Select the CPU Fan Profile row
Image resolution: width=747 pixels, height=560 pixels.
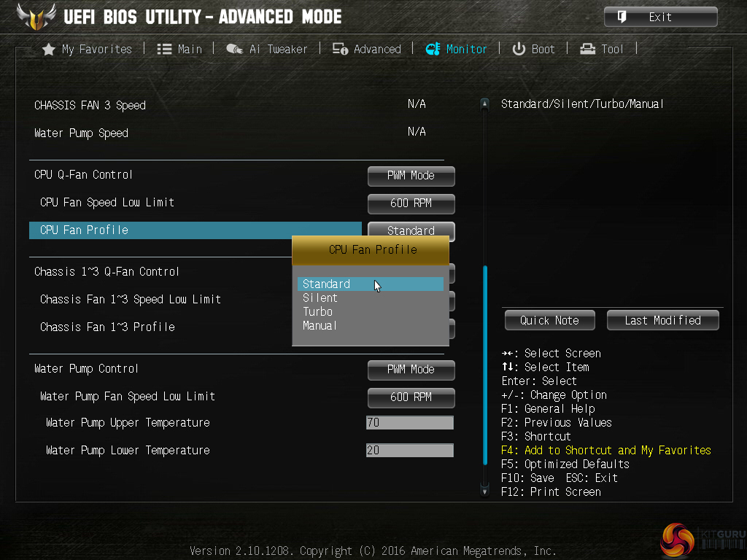pyautogui.click(x=196, y=230)
